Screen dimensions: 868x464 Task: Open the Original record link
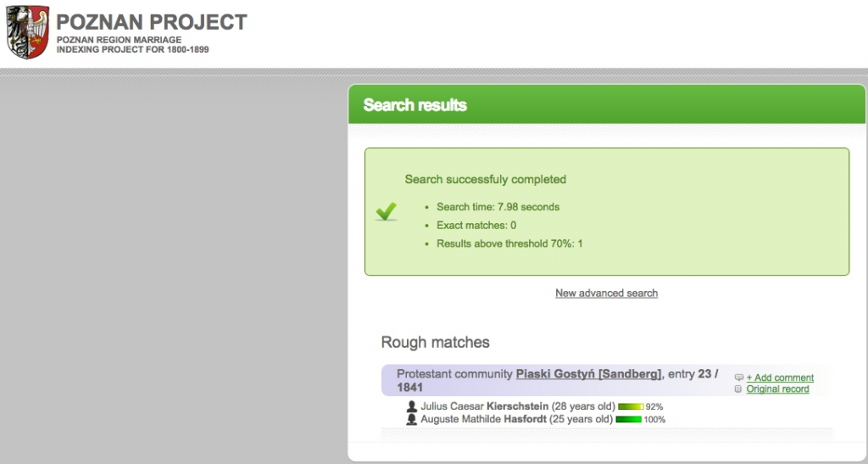pyautogui.click(x=777, y=389)
